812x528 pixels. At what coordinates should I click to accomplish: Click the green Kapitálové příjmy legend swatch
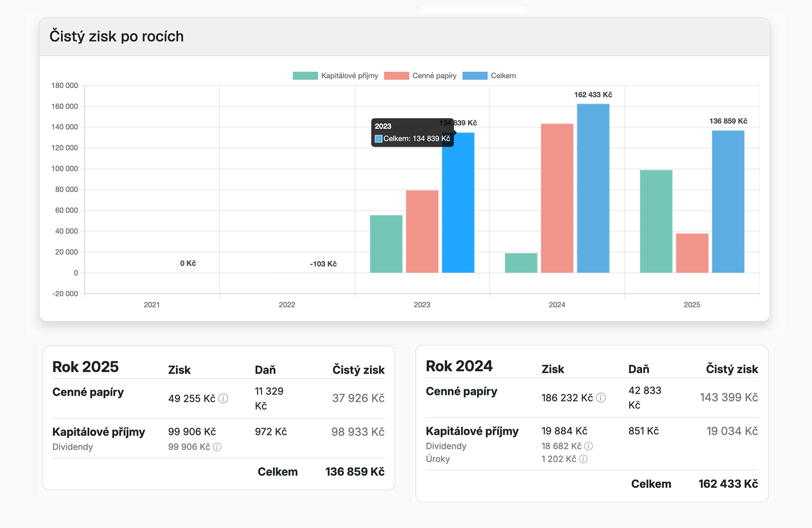pyautogui.click(x=305, y=76)
